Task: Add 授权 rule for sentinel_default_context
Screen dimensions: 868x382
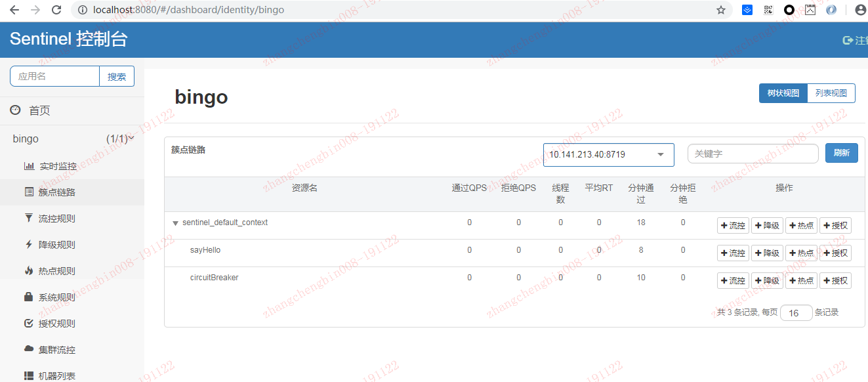Action: point(835,226)
